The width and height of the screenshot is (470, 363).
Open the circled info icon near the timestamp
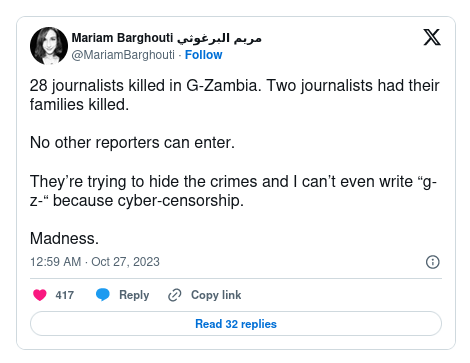tap(433, 262)
